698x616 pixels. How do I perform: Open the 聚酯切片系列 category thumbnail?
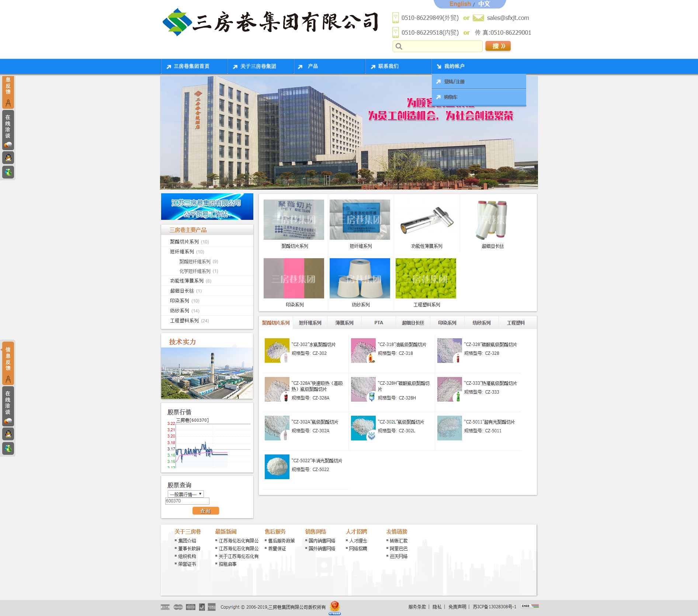(294, 219)
